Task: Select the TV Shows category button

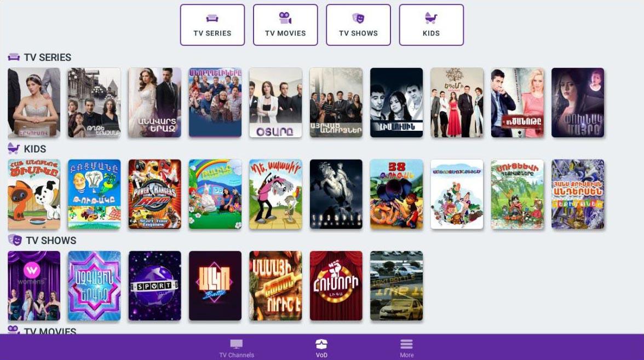Action: [358, 25]
